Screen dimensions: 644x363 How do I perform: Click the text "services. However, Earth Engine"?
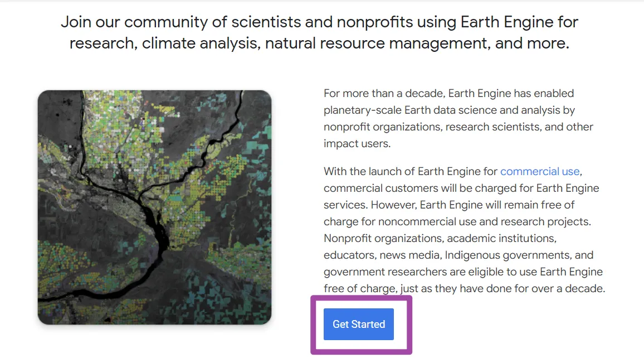[398, 205]
